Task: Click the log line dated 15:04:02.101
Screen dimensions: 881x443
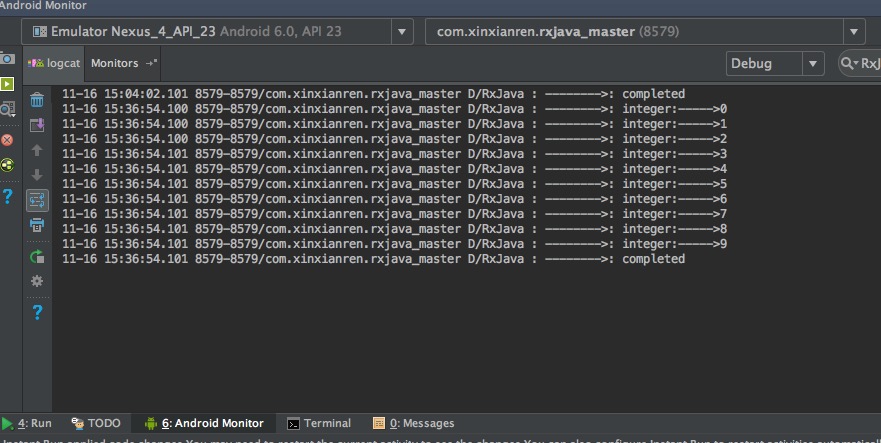Action: click(x=374, y=94)
